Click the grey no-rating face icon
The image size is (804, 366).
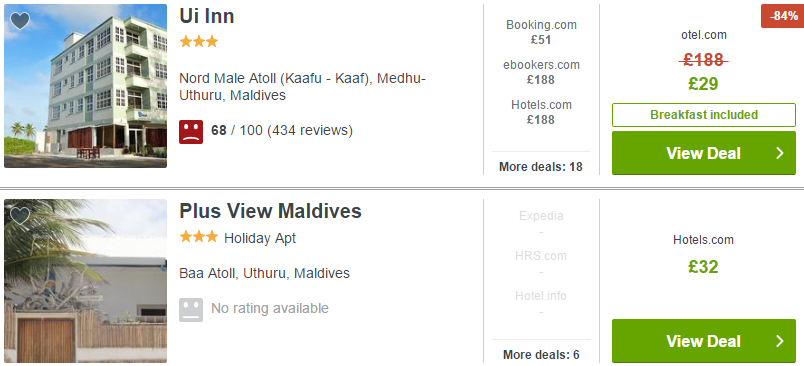191,310
